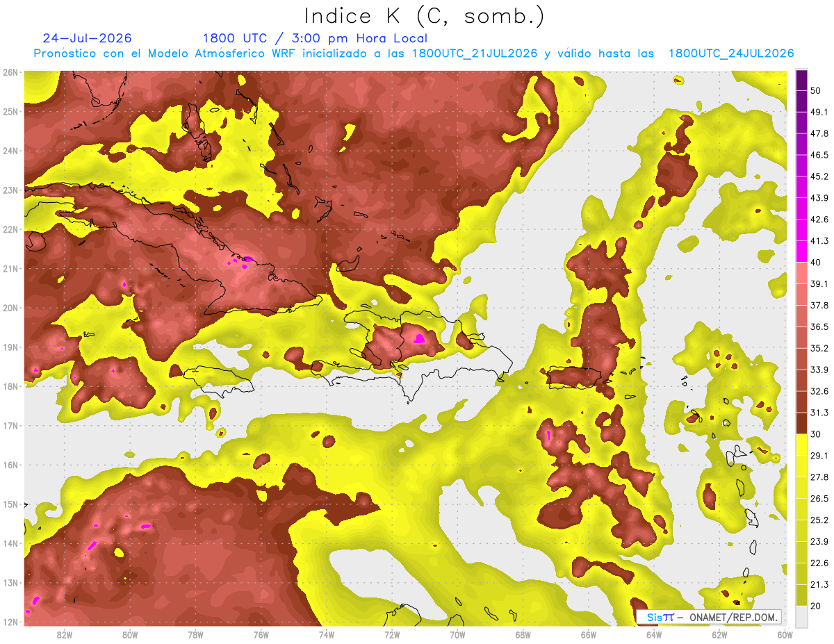
Task: Click the "76W" longitude label
Action: [261, 634]
